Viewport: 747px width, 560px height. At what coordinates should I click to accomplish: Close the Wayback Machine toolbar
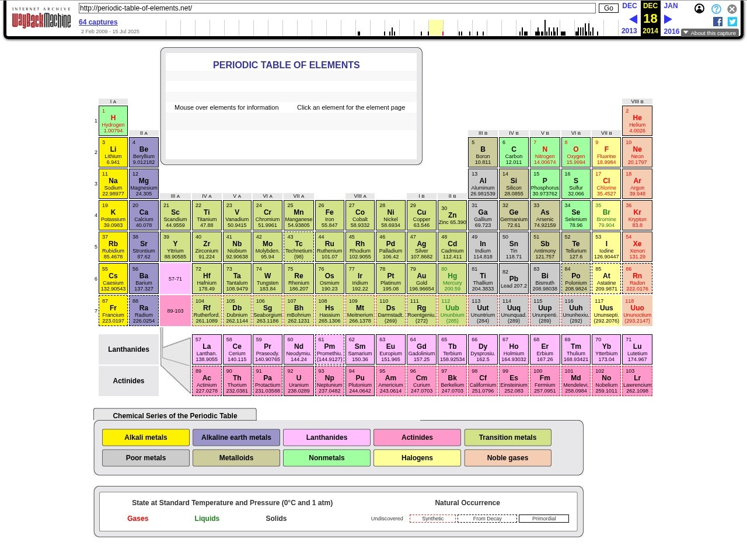click(x=732, y=9)
